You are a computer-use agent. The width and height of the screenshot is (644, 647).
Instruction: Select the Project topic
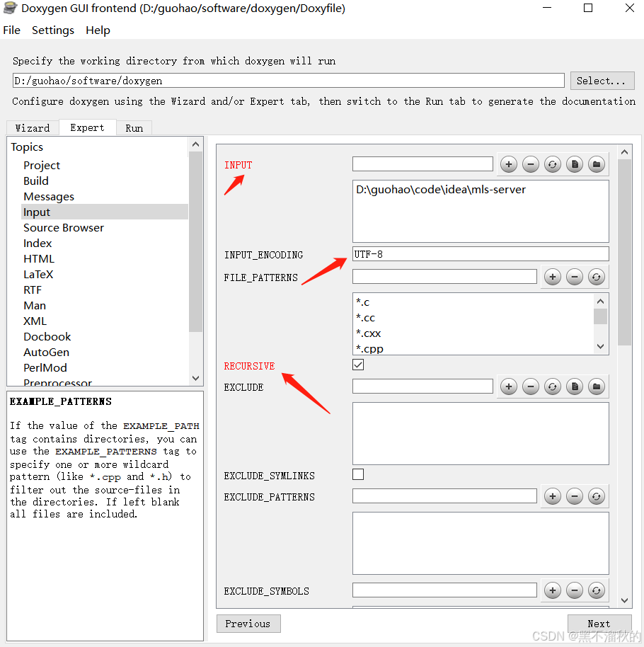click(42, 166)
